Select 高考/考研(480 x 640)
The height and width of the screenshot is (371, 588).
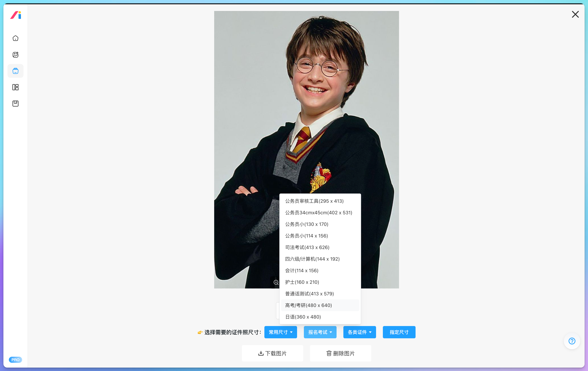click(x=320, y=305)
